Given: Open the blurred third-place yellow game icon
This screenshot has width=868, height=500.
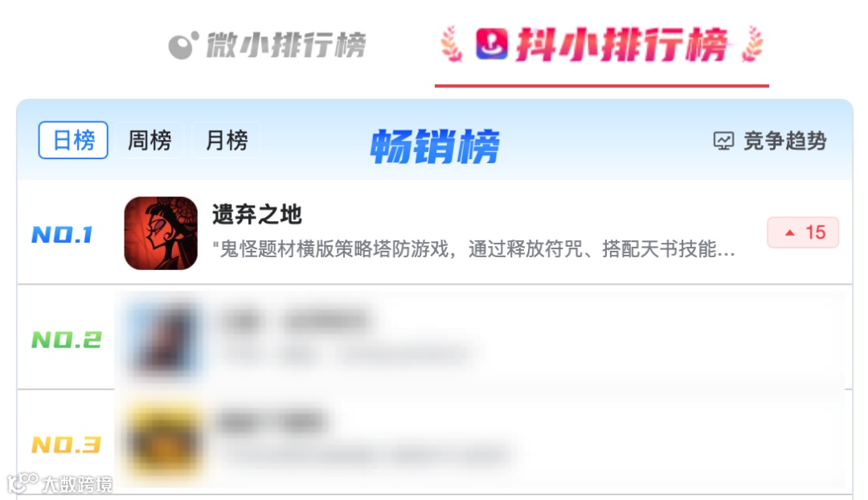Looking at the screenshot, I should point(162,442).
